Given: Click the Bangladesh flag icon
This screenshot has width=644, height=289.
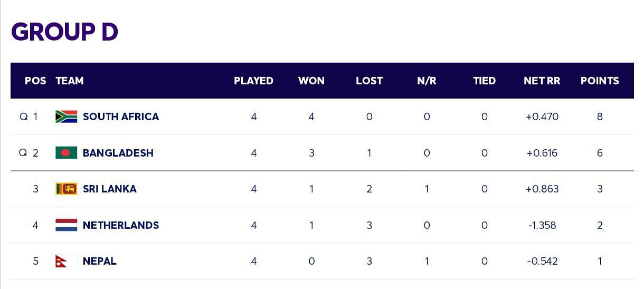Looking at the screenshot, I should pos(67,153).
